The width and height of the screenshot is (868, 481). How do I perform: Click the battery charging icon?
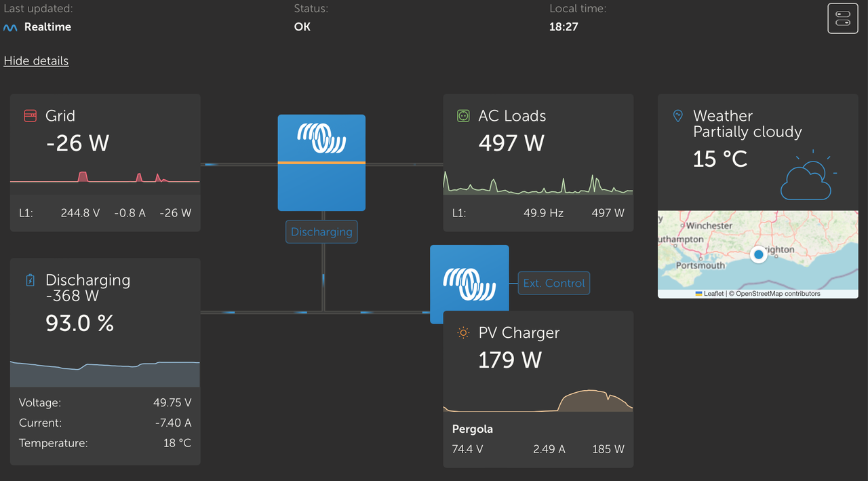30,280
